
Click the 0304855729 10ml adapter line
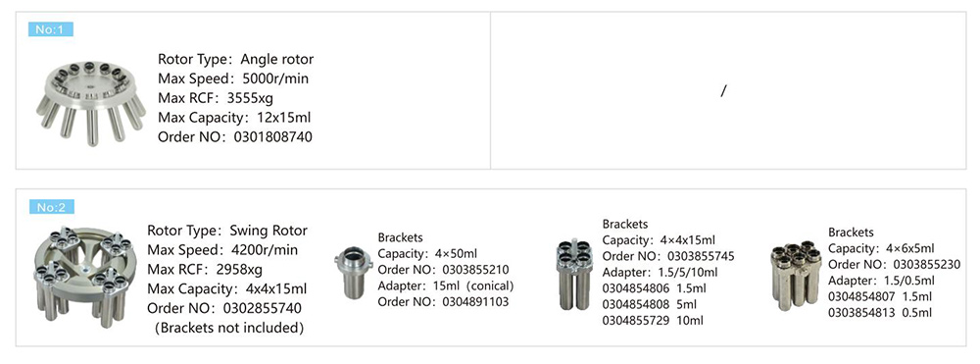click(x=653, y=321)
